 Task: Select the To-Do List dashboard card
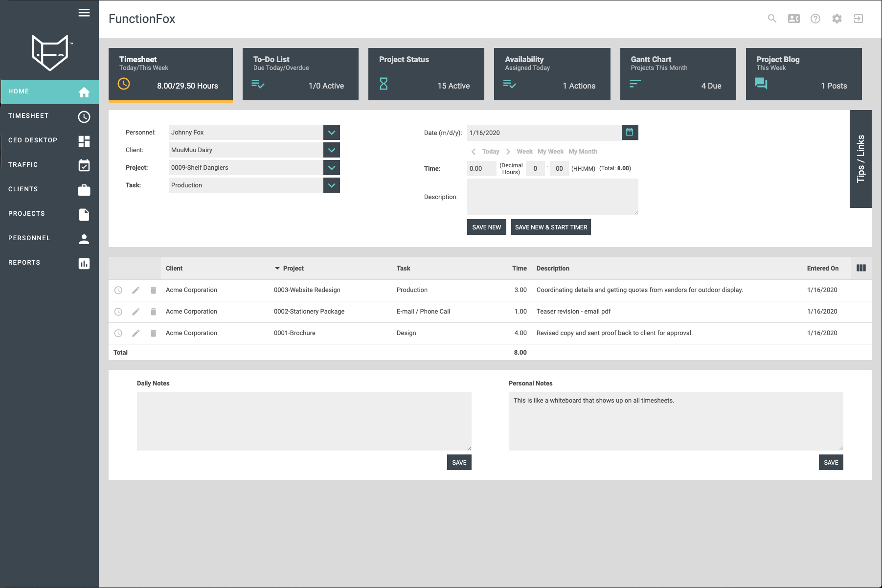click(x=300, y=74)
